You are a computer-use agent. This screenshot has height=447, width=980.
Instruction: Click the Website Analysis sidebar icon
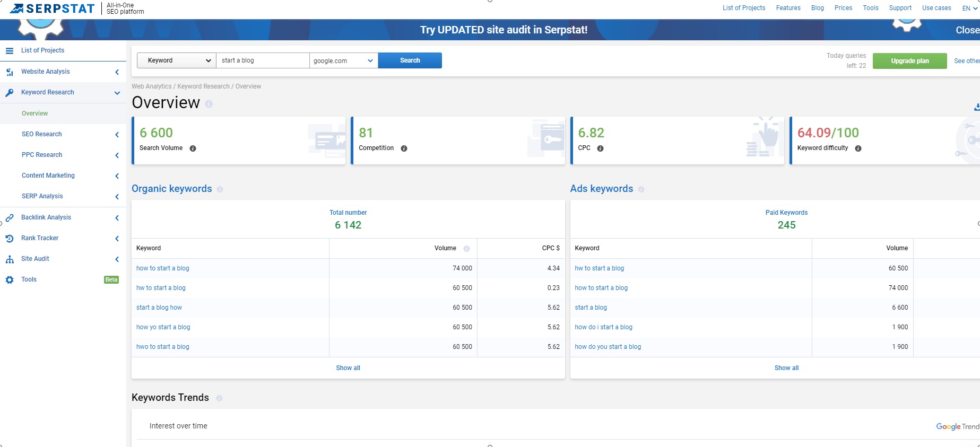point(10,72)
